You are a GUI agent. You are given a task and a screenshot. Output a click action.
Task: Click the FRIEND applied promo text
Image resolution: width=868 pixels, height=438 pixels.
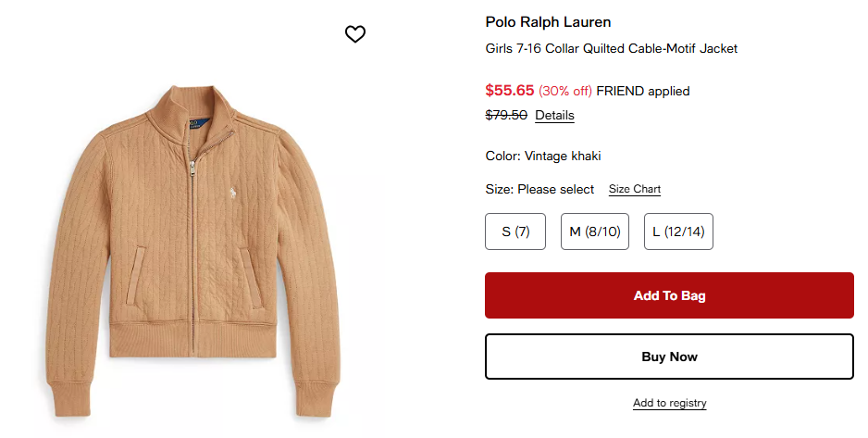pos(643,91)
